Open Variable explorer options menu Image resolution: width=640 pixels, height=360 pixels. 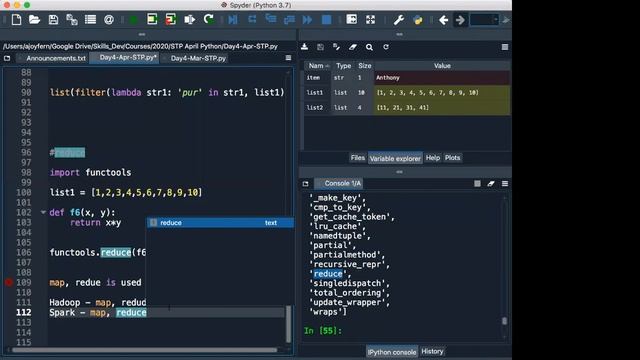click(505, 47)
